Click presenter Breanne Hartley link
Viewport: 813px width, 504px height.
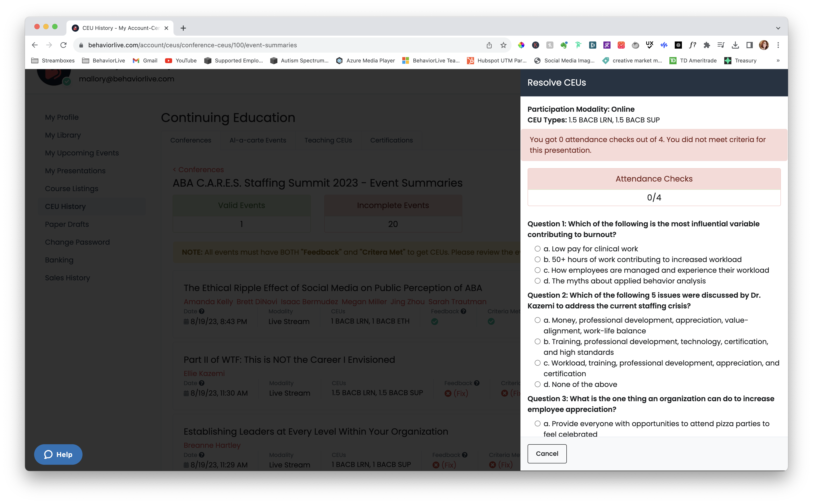coord(212,445)
